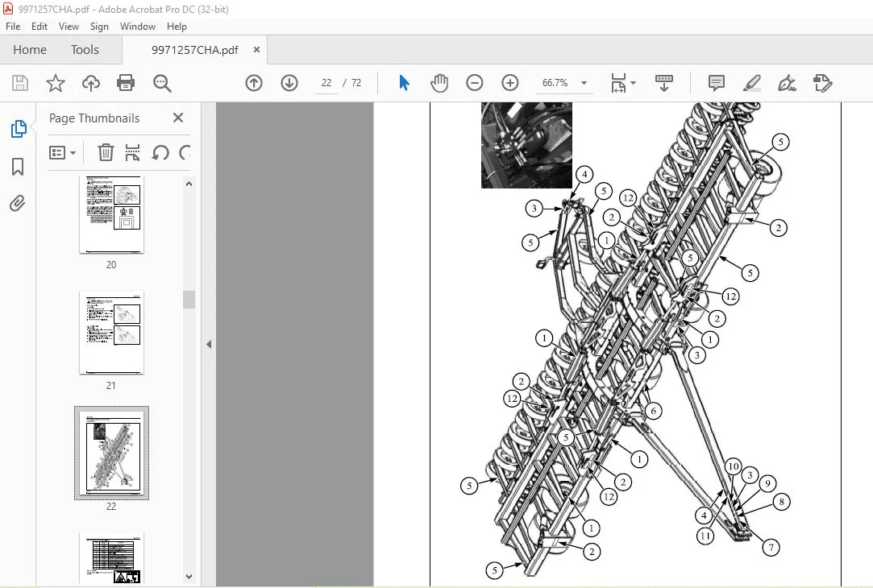Viewport: 873px width, 588px height.
Task: Go to previous page arrow
Action: (x=254, y=83)
